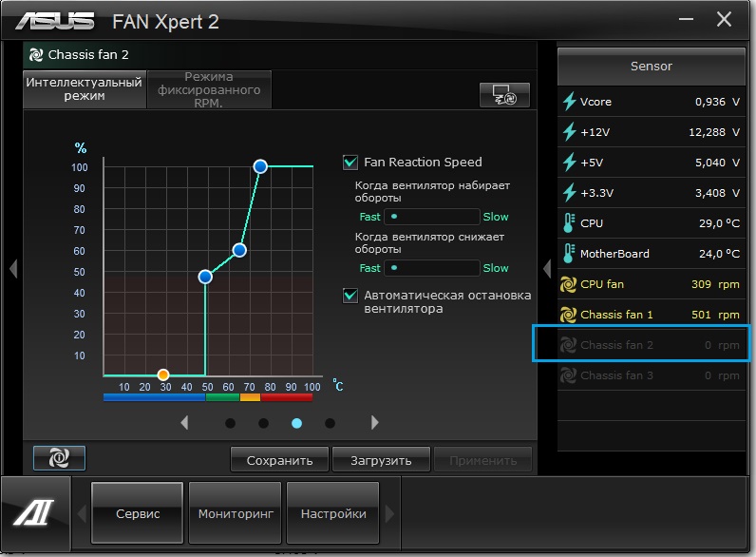The image size is (756, 557).
Task: Click the CPU thermometer icon
Action: (x=569, y=223)
